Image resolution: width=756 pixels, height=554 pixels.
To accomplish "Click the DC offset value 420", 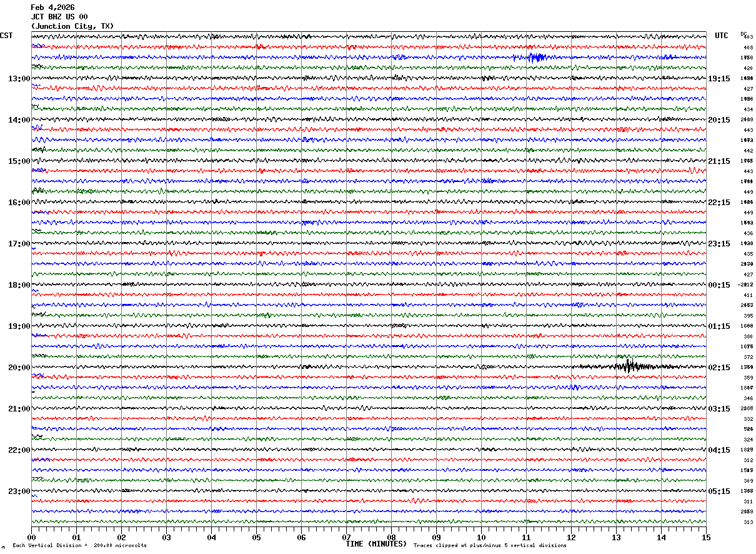I will [748, 68].
